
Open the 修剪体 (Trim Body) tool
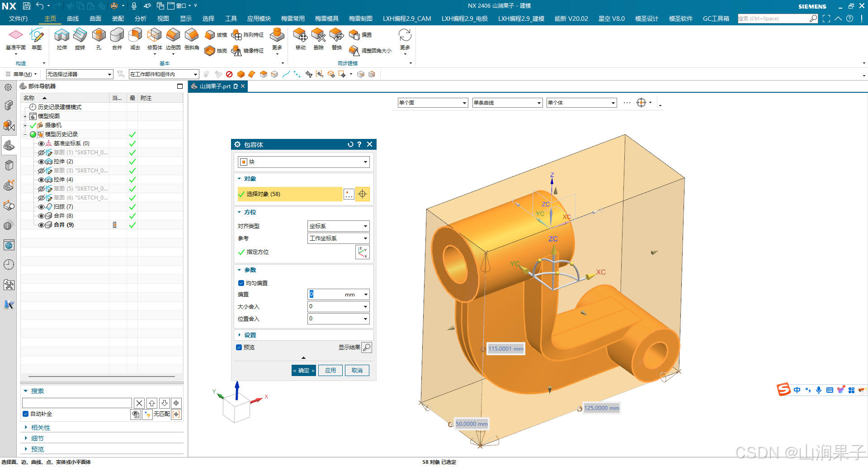(x=155, y=38)
